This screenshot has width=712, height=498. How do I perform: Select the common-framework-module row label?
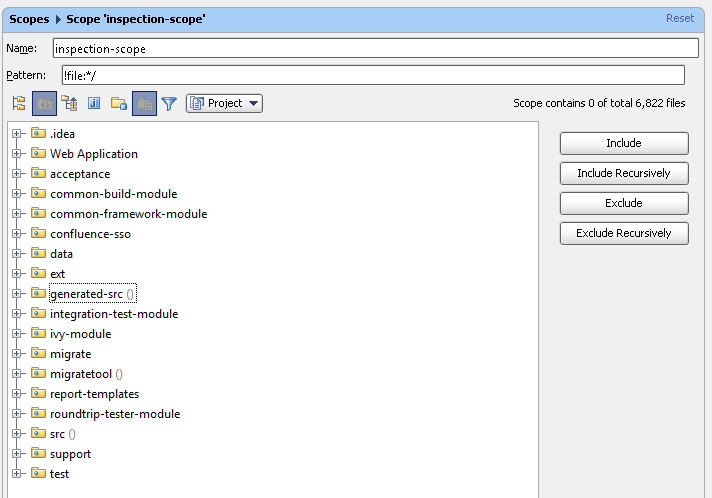pos(129,214)
